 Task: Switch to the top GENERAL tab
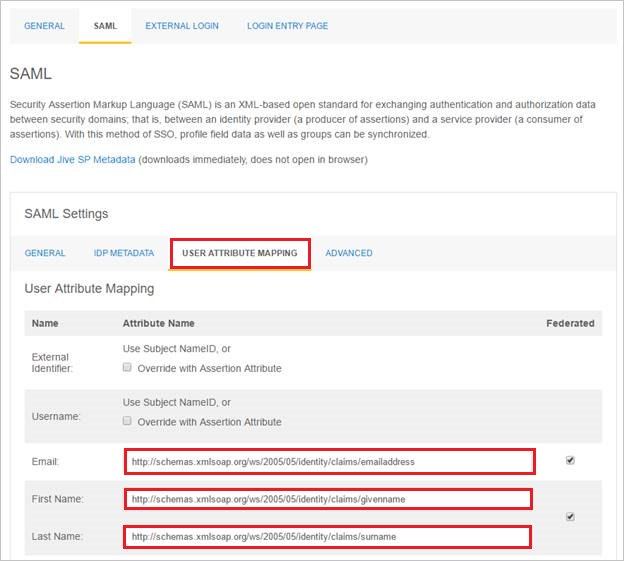click(44, 26)
